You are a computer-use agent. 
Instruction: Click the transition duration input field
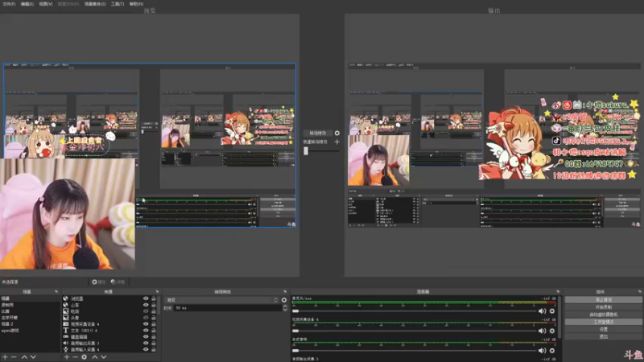pyautogui.click(x=228, y=308)
